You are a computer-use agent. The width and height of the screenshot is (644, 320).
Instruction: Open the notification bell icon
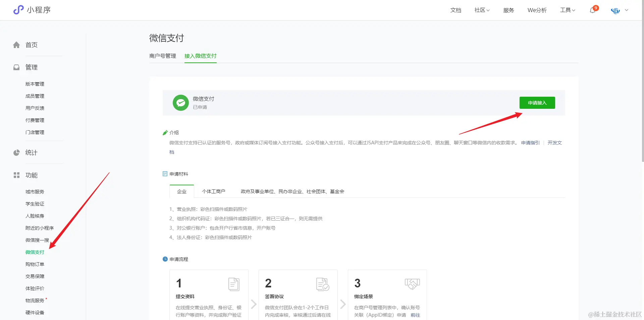click(x=593, y=10)
